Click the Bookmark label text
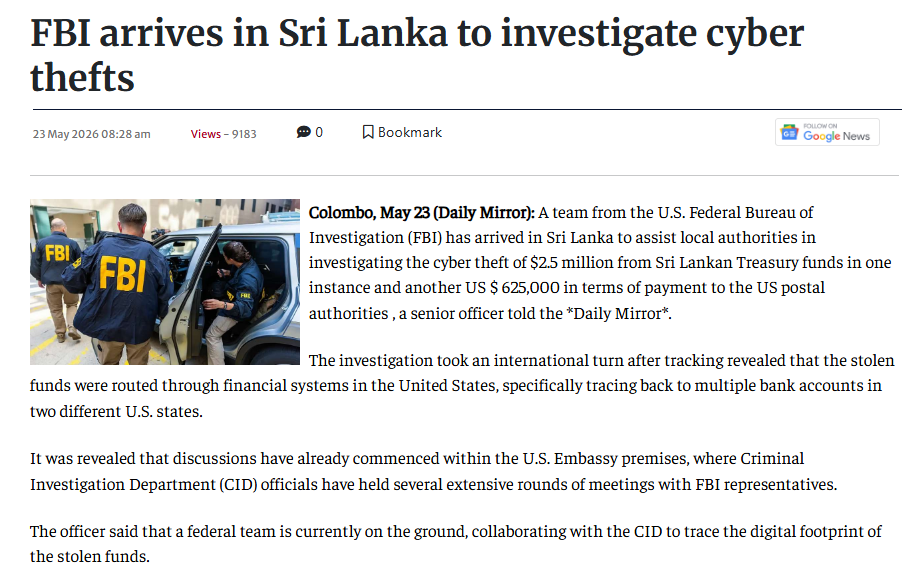 click(x=409, y=132)
